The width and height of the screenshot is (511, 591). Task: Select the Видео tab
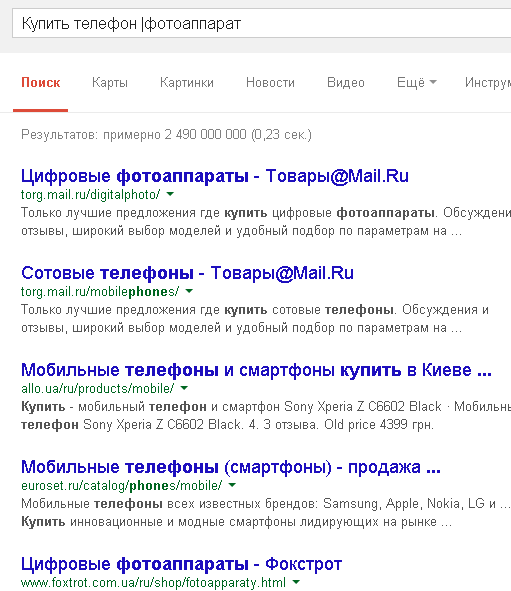[346, 83]
